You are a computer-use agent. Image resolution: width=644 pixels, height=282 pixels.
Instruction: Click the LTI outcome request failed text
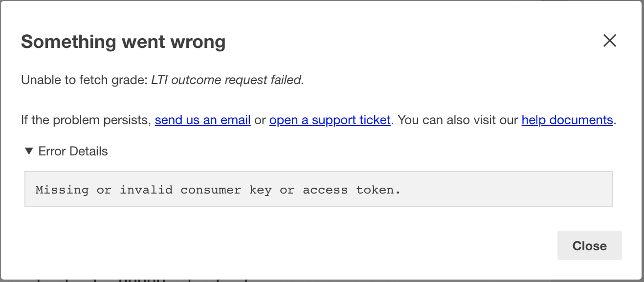(226, 80)
